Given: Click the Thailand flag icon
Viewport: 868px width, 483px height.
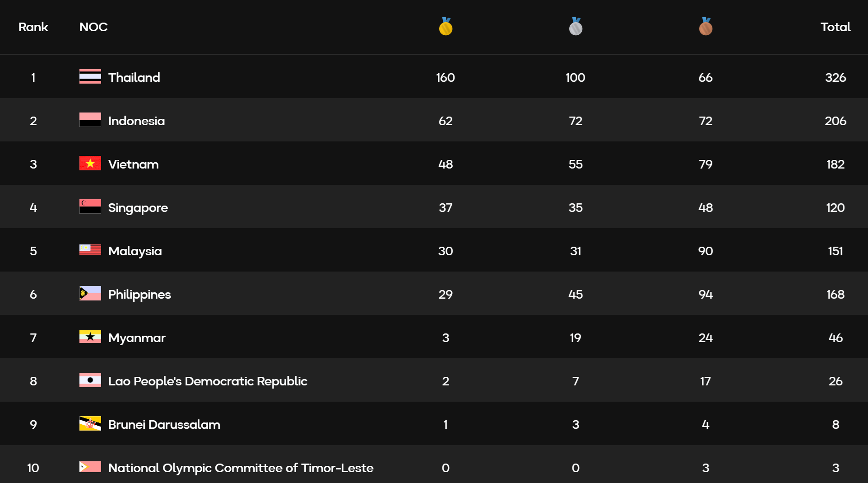Looking at the screenshot, I should [90, 77].
